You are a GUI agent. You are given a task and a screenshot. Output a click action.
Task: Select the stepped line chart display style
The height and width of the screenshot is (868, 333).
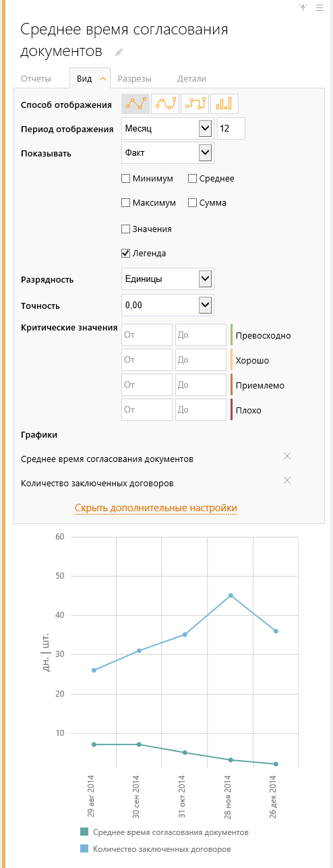click(195, 103)
